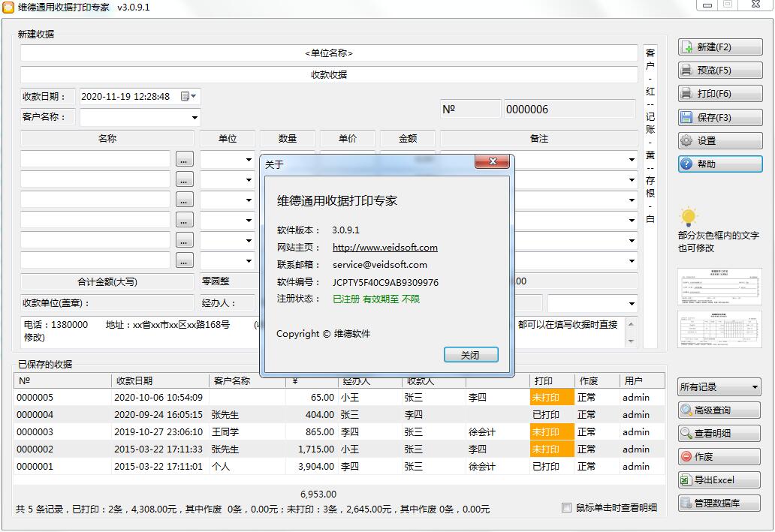
Task: Click the 收款单位(盖章) field
Action: tap(107, 303)
